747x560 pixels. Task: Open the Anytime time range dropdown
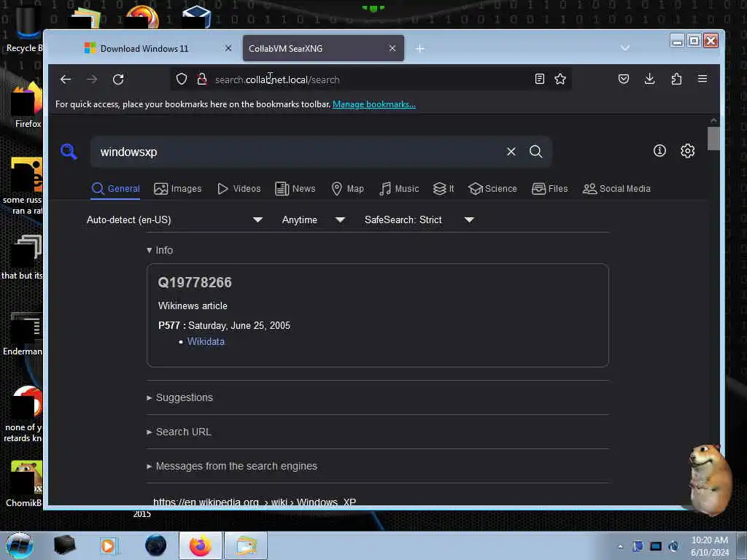click(313, 220)
